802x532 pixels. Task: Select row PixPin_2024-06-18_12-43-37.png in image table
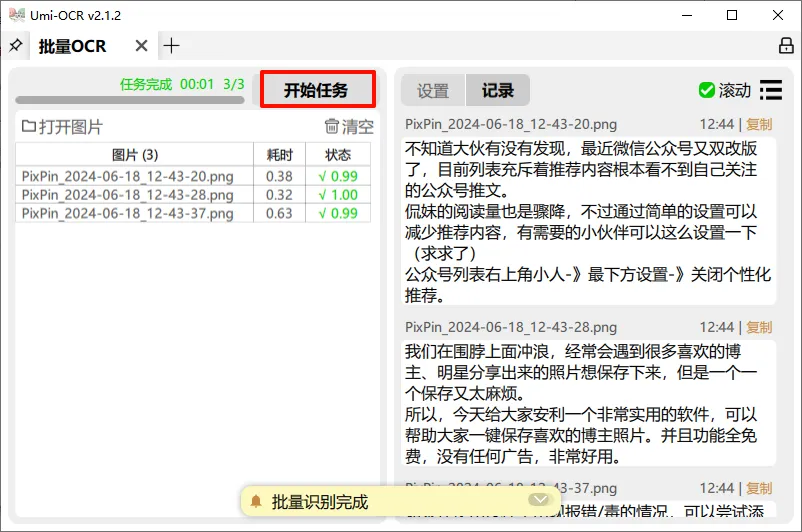pos(193,213)
